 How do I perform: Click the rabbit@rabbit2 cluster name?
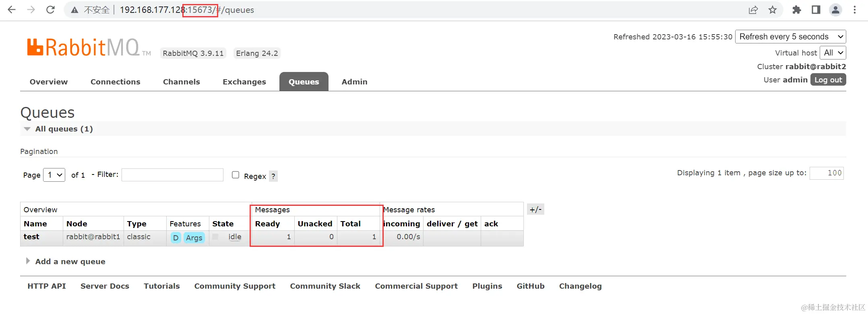coord(816,66)
